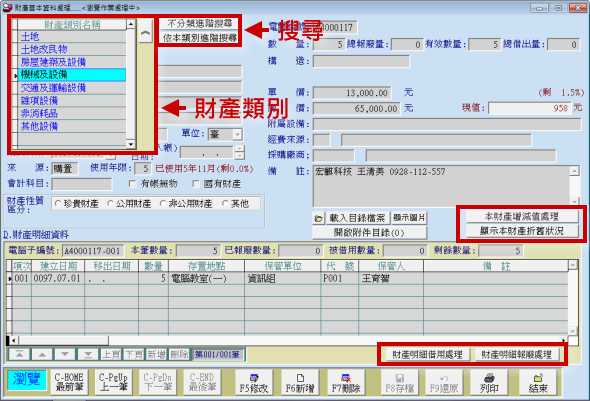Toggle 有帳無物 checkbox

(x=132, y=184)
